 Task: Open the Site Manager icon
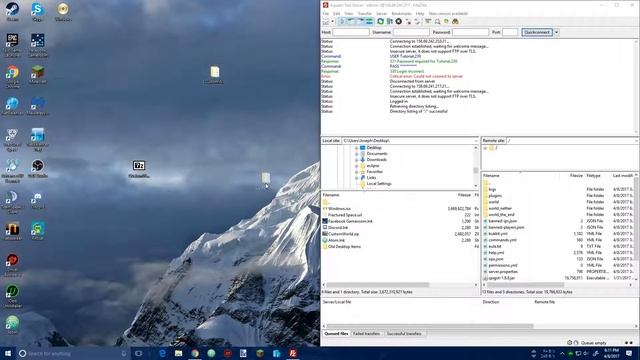point(326,21)
